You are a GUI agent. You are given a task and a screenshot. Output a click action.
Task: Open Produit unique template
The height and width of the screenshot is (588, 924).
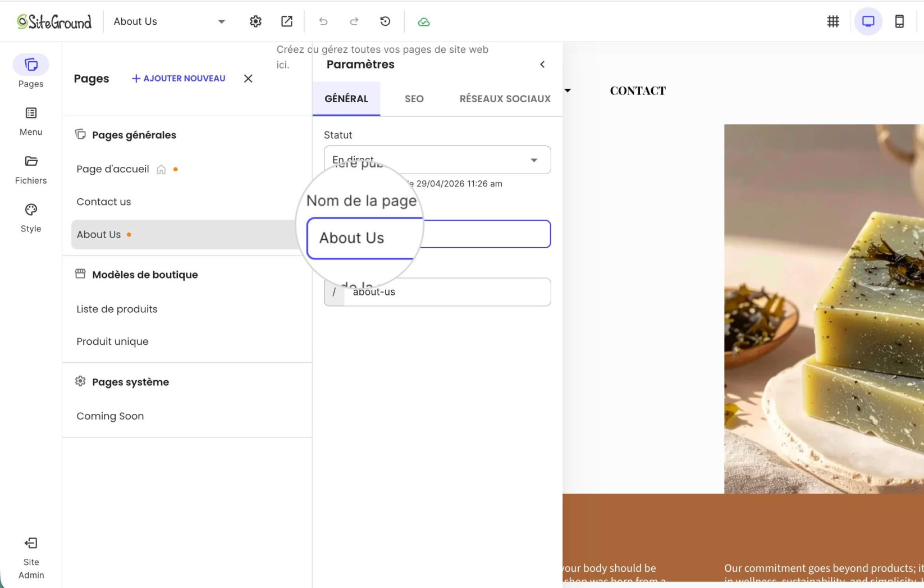(x=112, y=341)
